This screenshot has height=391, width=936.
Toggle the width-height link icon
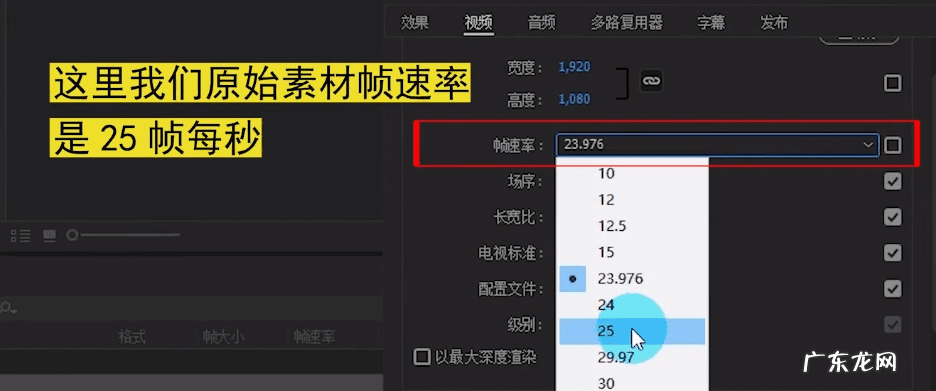pos(652,81)
